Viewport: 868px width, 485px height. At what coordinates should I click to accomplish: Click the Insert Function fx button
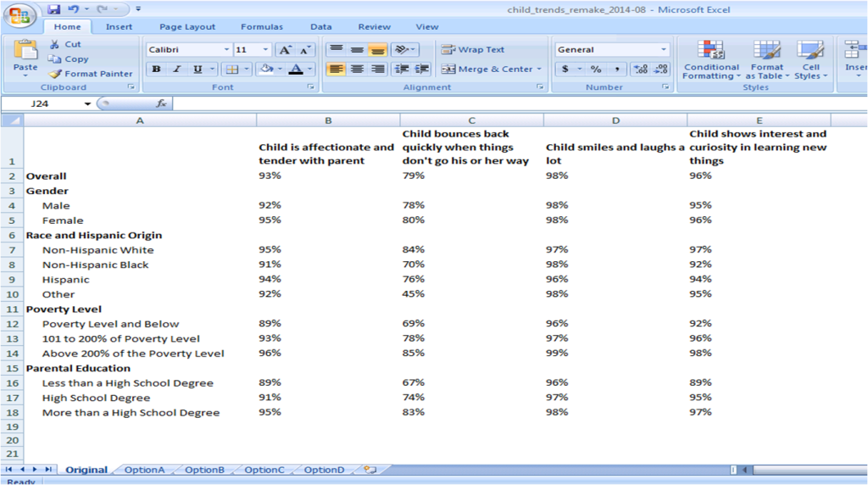click(161, 103)
